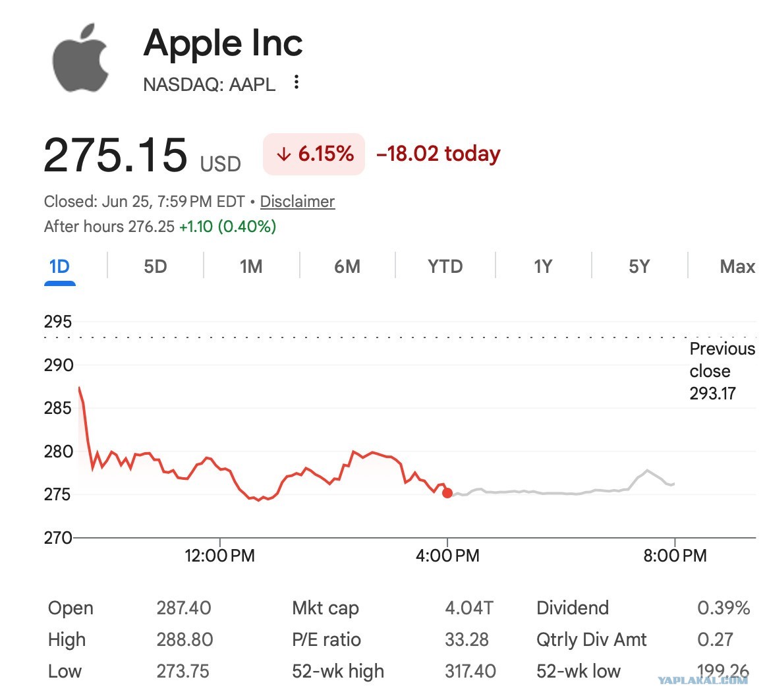This screenshot has height=700, width=765.
Task: Select the 1Y time range tab
Action: [x=543, y=267]
